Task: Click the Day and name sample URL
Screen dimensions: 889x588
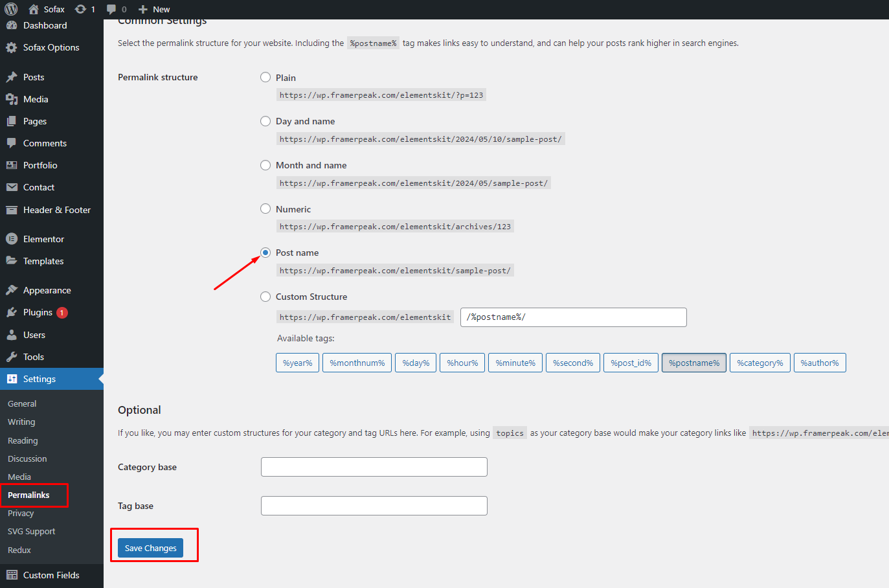Action: pyautogui.click(x=421, y=139)
